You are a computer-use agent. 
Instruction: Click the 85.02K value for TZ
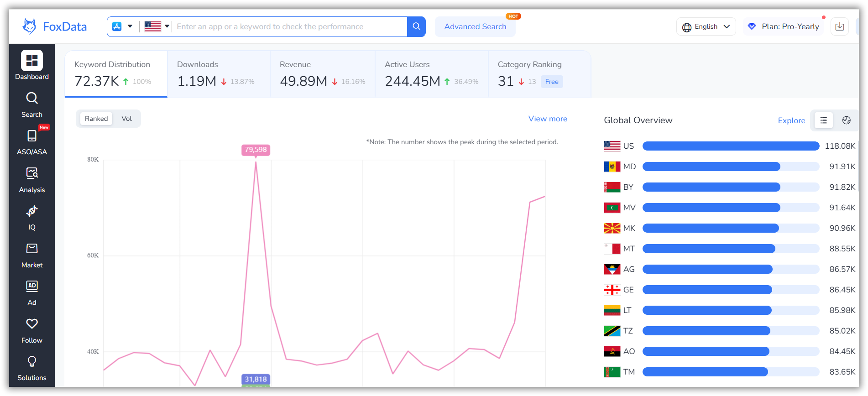point(842,331)
